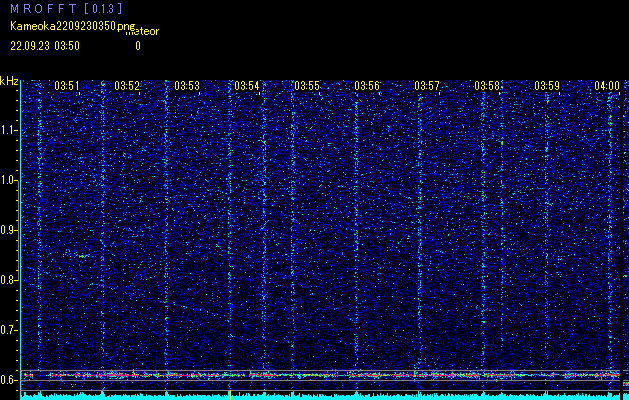Click the kHz axis unit label

pos(9,81)
